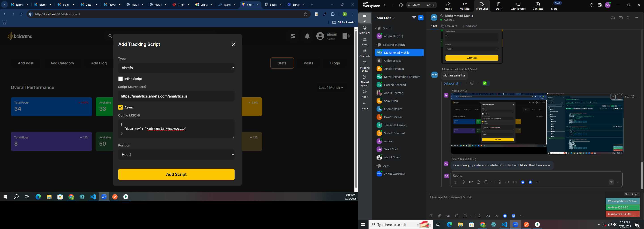Start video call with Muhammad Muhib
This screenshot has width=644, height=229.
click(613, 18)
